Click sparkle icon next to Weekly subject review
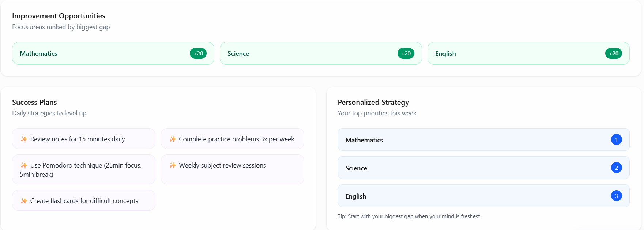 point(173,165)
